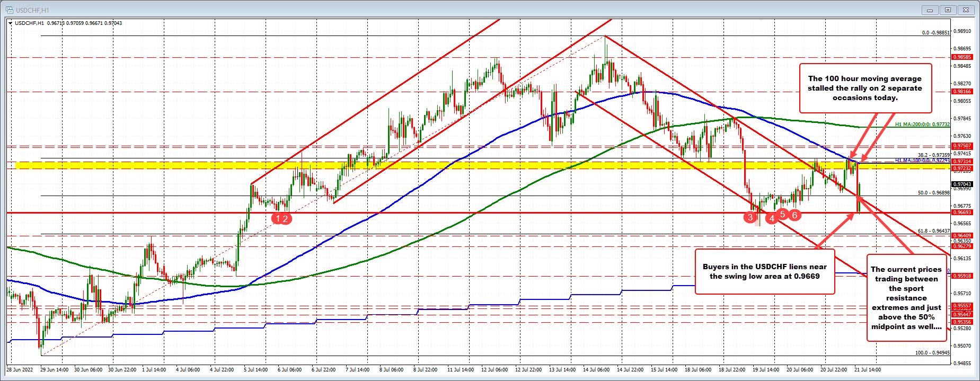Click the 100.0 - 0.94945 Fibonacci label

932,352
